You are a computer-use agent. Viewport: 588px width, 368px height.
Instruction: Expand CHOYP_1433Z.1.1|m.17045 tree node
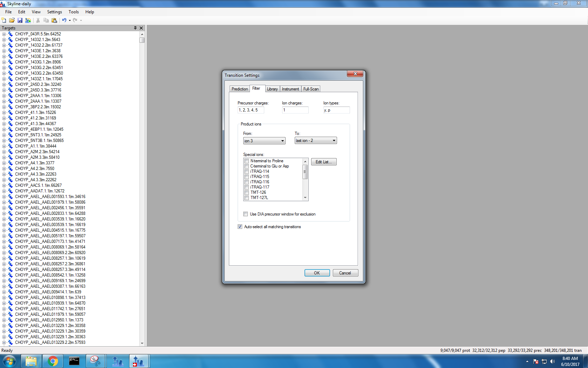coord(4,79)
